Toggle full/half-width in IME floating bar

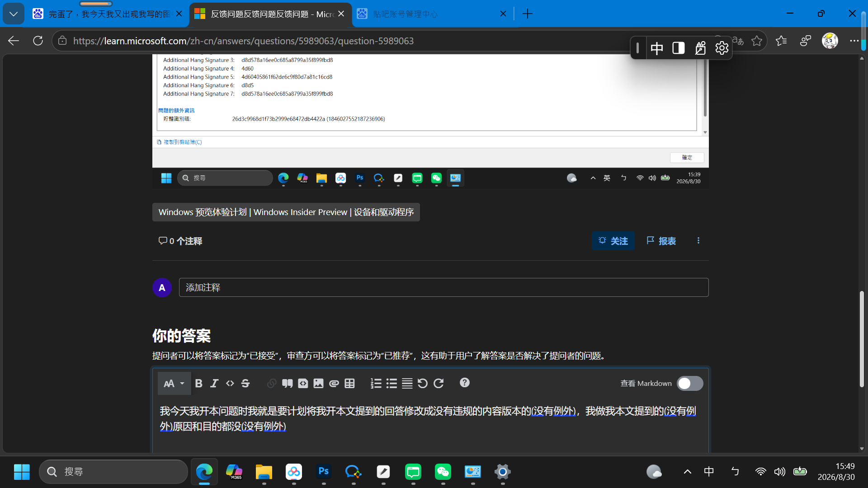pyautogui.click(x=679, y=48)
